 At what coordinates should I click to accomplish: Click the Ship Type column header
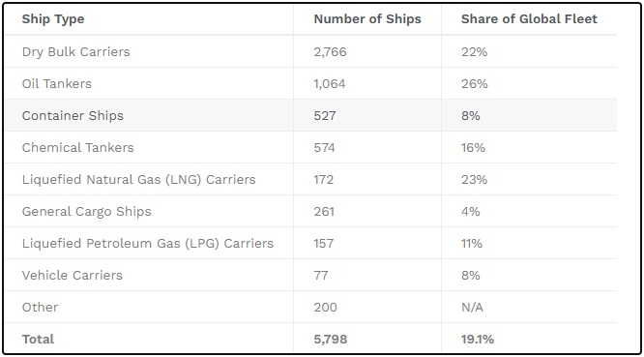(53, 19)
